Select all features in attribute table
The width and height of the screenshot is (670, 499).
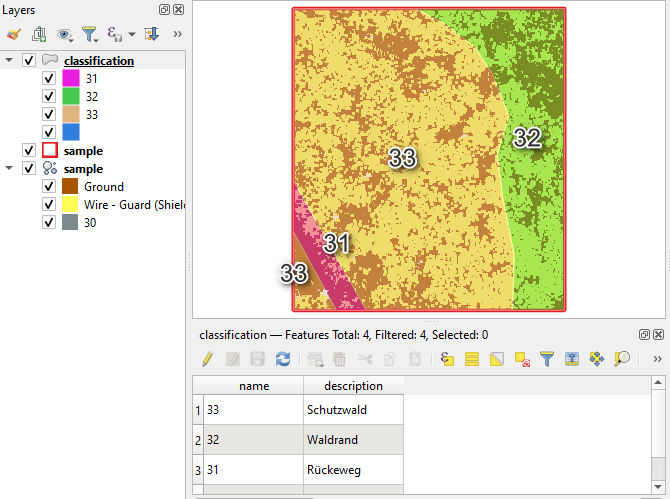tap(472, 358)
